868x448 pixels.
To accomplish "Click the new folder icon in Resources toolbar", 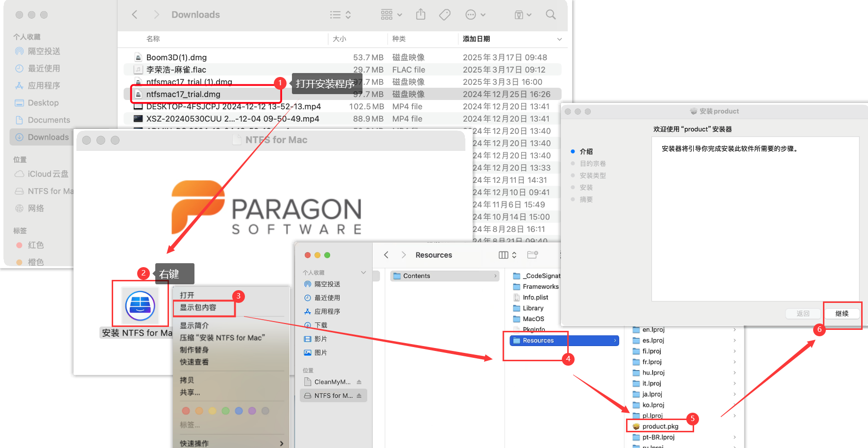I will coord(532,255).
